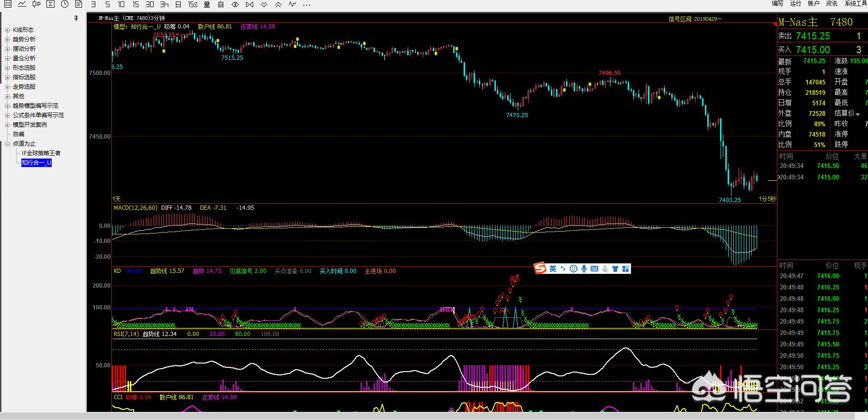Image resolution: width=868 pixels, height=420 pixels.
Task: Open the toolbar overflow ellipsis button
Action: pos(307,4)
